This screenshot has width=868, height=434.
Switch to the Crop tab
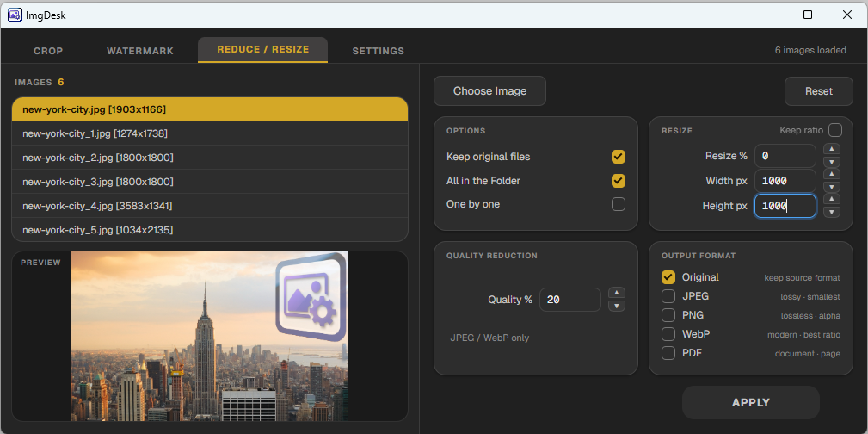(x=49, y=51)
